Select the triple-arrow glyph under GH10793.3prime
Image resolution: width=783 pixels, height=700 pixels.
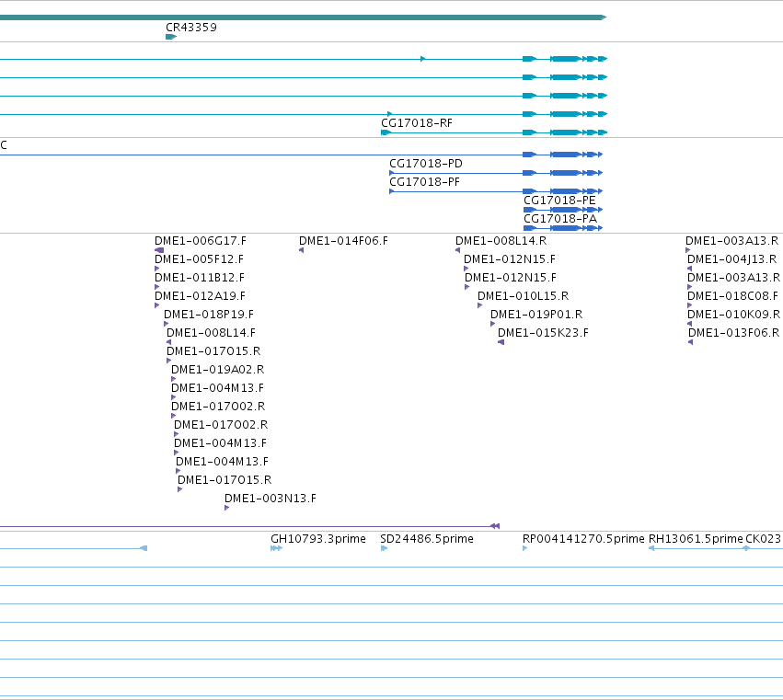(277, 548)
